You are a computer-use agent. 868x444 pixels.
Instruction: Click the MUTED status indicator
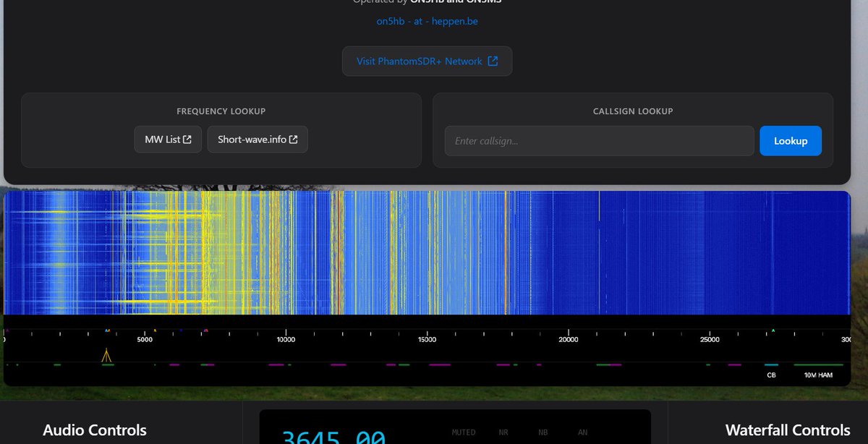point(464,432)
